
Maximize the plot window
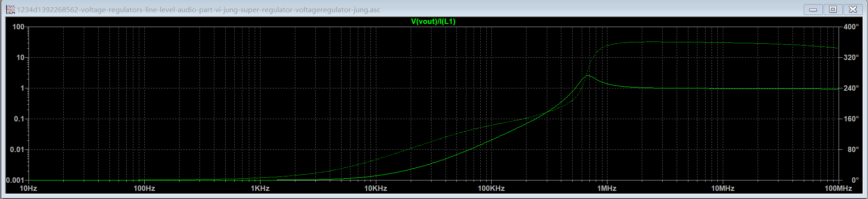tap(833, 9)
